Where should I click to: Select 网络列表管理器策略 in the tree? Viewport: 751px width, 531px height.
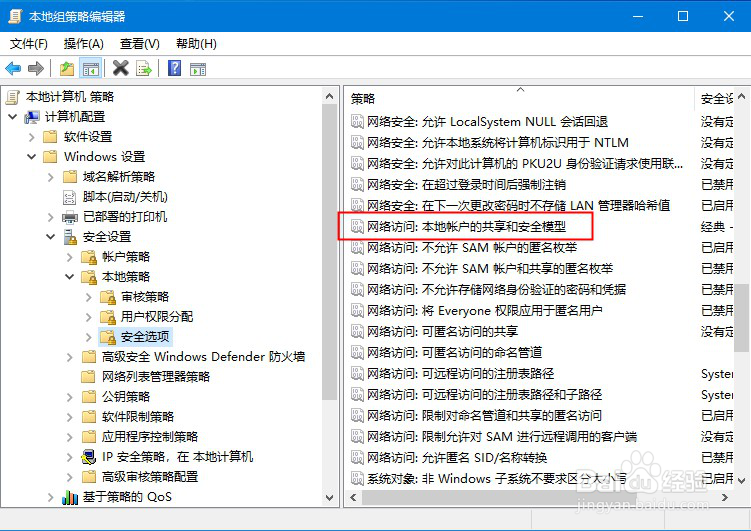pos(156,377)
